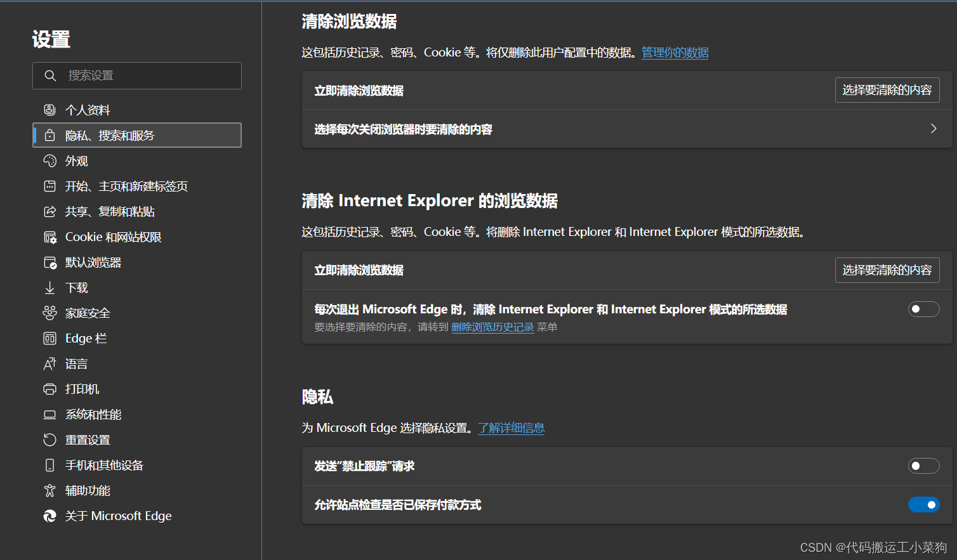Click the printer icon beside 打印机

49,389
